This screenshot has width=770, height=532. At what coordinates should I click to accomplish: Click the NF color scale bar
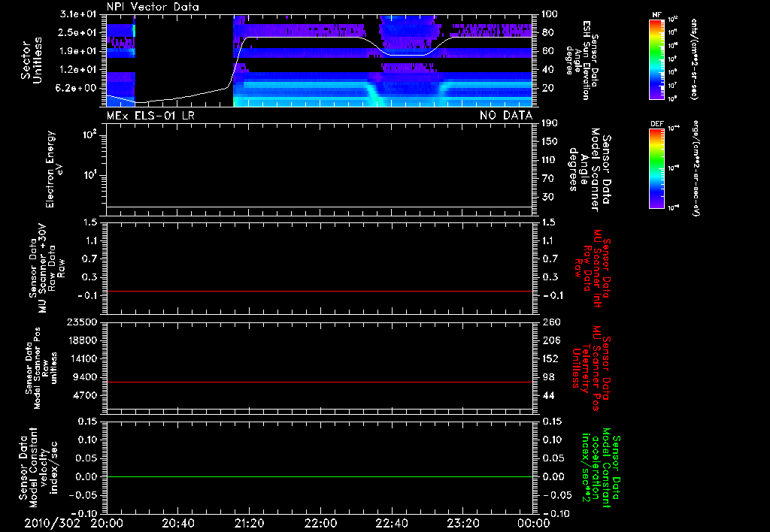[x=656, y=59]
